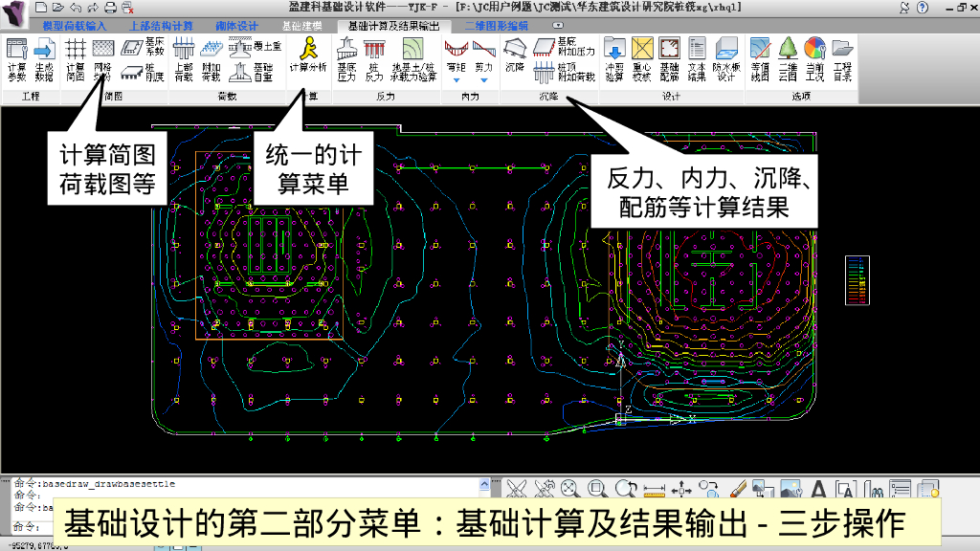Switch to 上部结构计算 tab
The height and width of the screenshot is (551, 980).
pyautogui.click(x=161, y=26)
